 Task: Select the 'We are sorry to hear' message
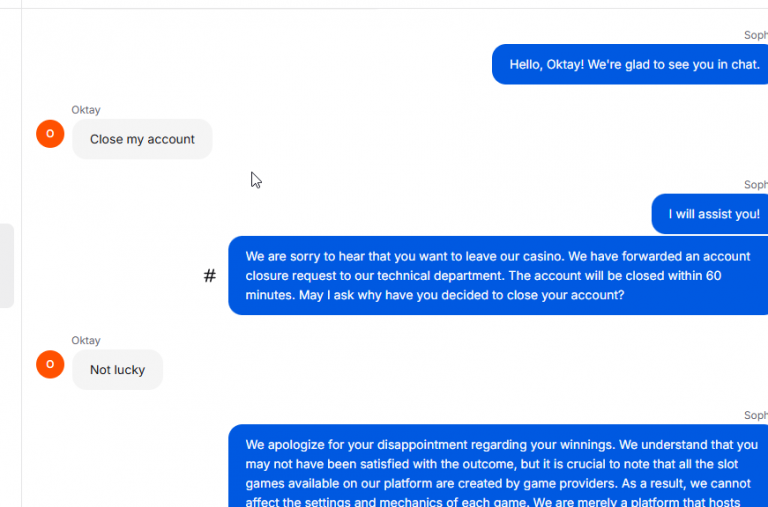498,276
